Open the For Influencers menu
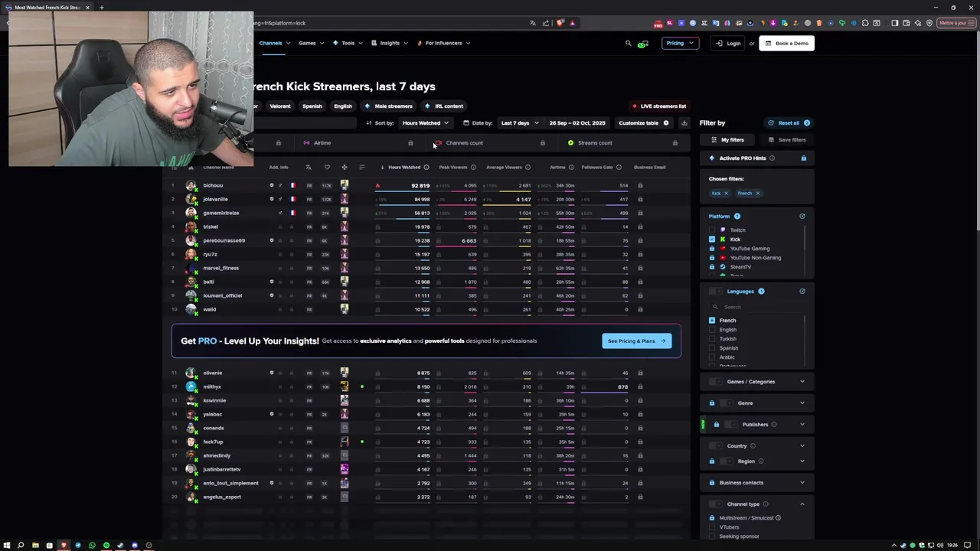Viewport: 980px width, 551px height. click(x=443, y=43)
